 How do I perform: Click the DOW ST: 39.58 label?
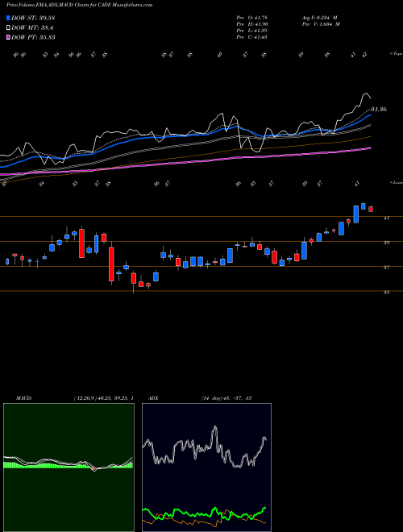point(33,18)
